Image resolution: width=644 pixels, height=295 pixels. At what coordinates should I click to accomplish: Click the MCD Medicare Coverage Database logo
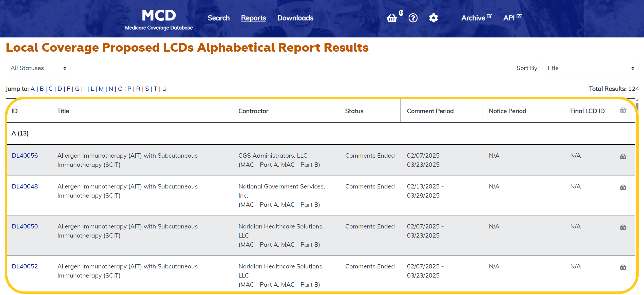159,19
